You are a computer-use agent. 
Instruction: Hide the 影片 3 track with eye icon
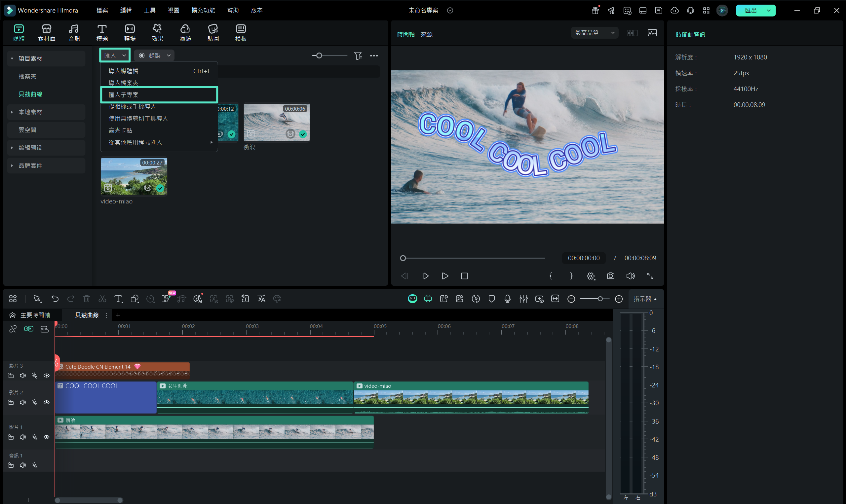point(47,376)
